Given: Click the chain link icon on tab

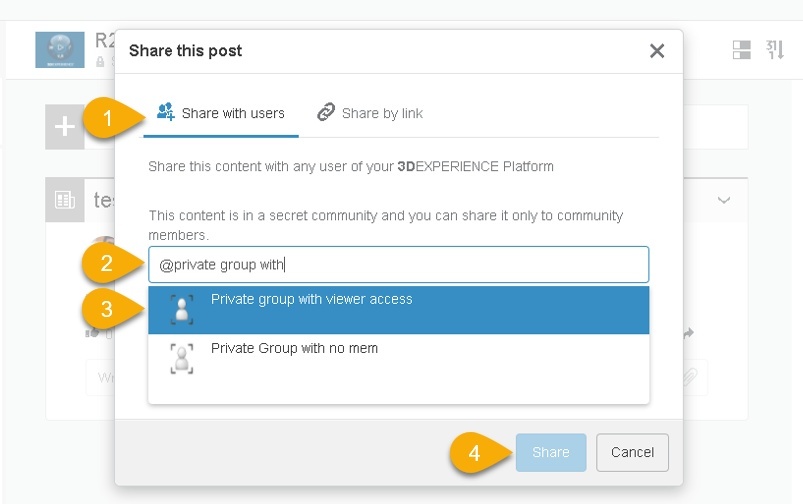Looking at the screenshot, I should [326, 113].
